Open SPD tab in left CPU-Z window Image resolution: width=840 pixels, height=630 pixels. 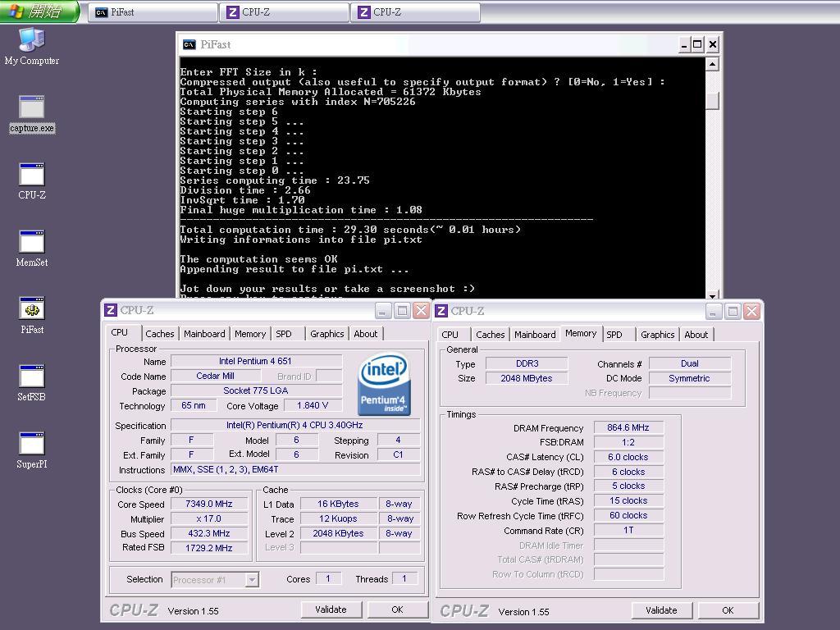click(284, 334)
